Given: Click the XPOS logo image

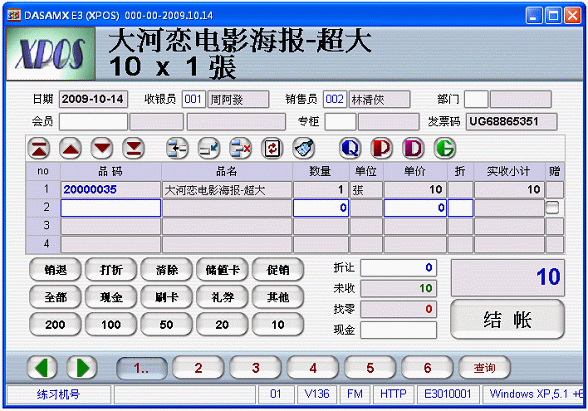Looking at the screenshot, I should coord(51,54).
